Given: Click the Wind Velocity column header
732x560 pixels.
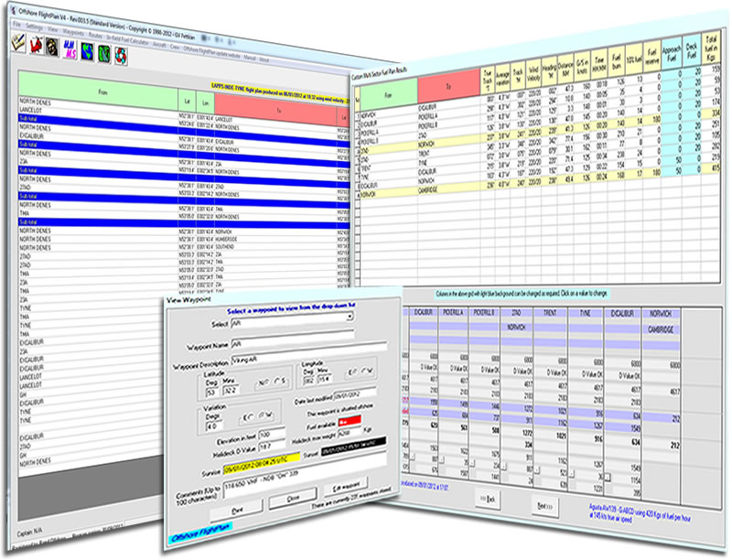Looking at the screenshot, I should [x=533, y=73].
